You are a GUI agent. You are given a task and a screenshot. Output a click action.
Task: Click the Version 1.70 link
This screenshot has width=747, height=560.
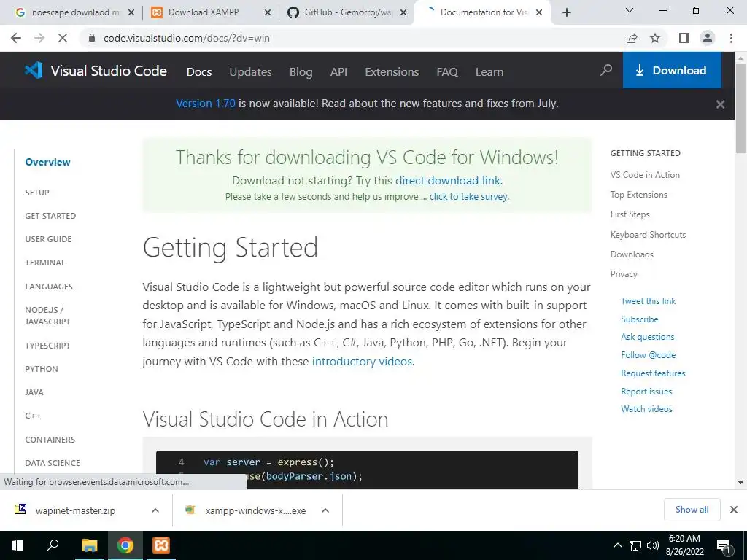coord(206,104)
